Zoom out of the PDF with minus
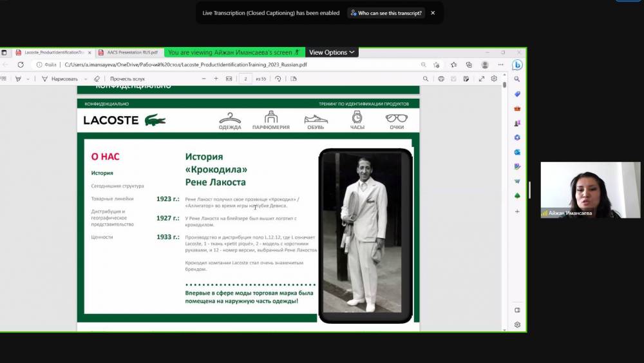 pos(204,79)
